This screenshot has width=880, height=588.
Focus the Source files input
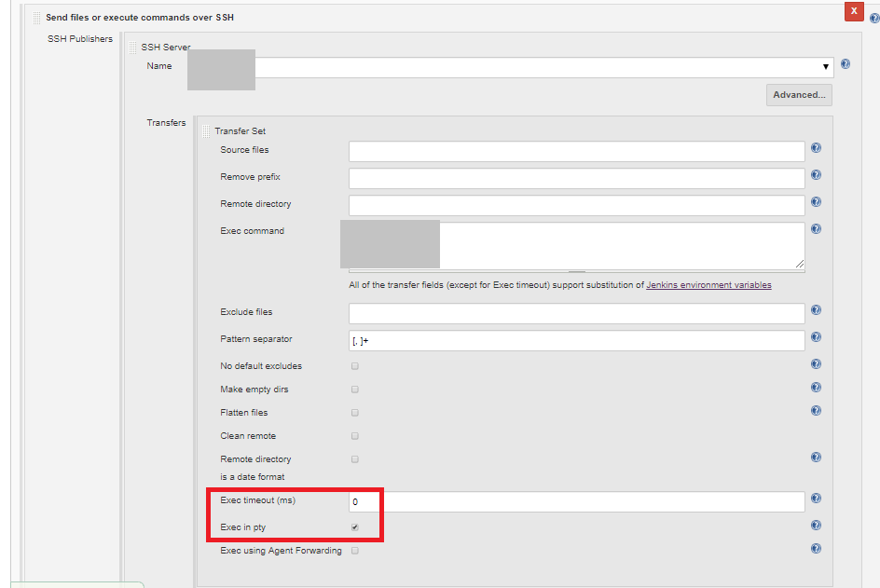[577, 152]
